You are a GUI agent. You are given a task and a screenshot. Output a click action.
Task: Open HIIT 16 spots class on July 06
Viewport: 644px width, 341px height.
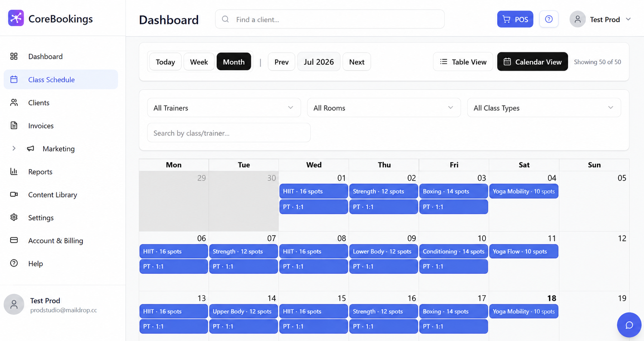pyautogui.click(x=173, y=251)
